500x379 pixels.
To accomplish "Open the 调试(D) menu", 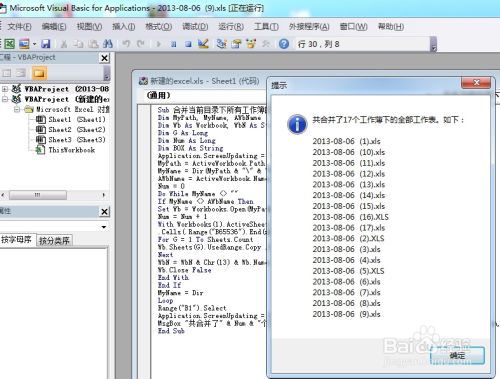I will (x=195, y=26).
